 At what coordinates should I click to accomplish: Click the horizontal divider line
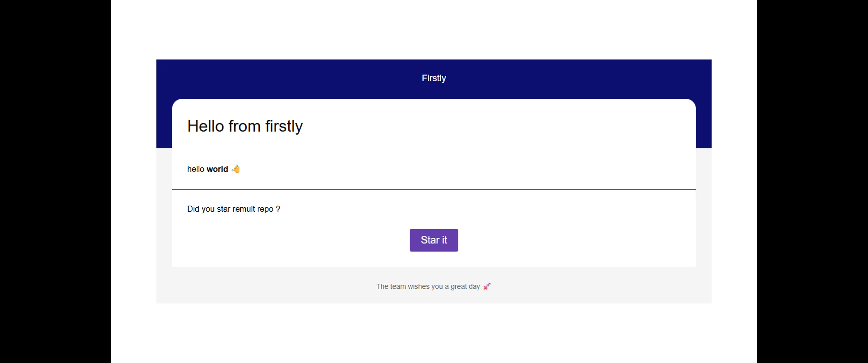[x=434, y=189]
